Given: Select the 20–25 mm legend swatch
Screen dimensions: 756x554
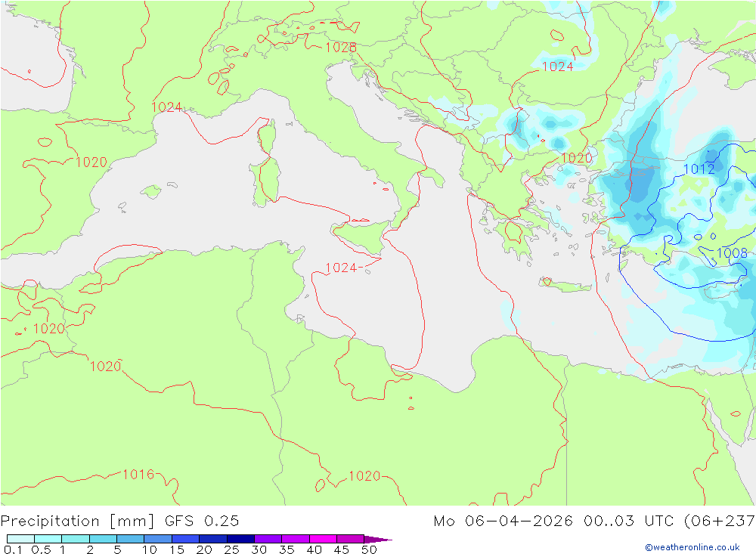Looking at the screenshot, I should click(x=212, y=539).
